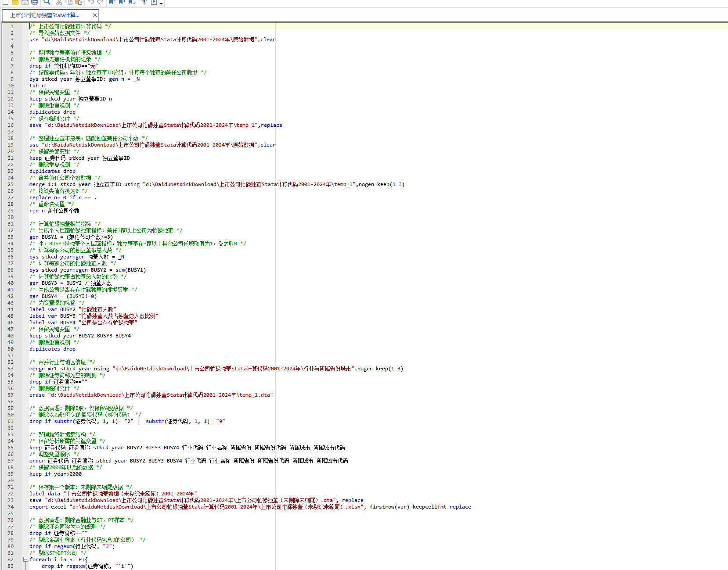Click the 'replace n= 0 if n == .' line
The height and width of the screenshot is (570, 728).
(63, 197)
